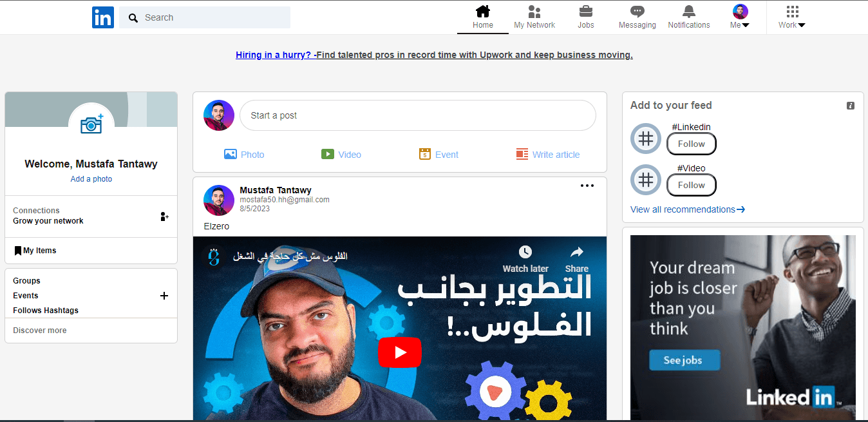Click the Search input field

point(205,17)
